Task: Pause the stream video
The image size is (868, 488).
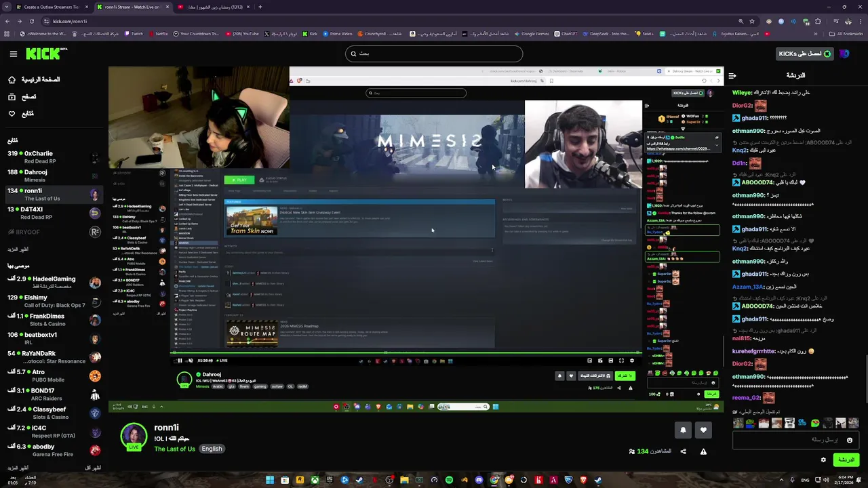Action: click(x=180, y=361)
